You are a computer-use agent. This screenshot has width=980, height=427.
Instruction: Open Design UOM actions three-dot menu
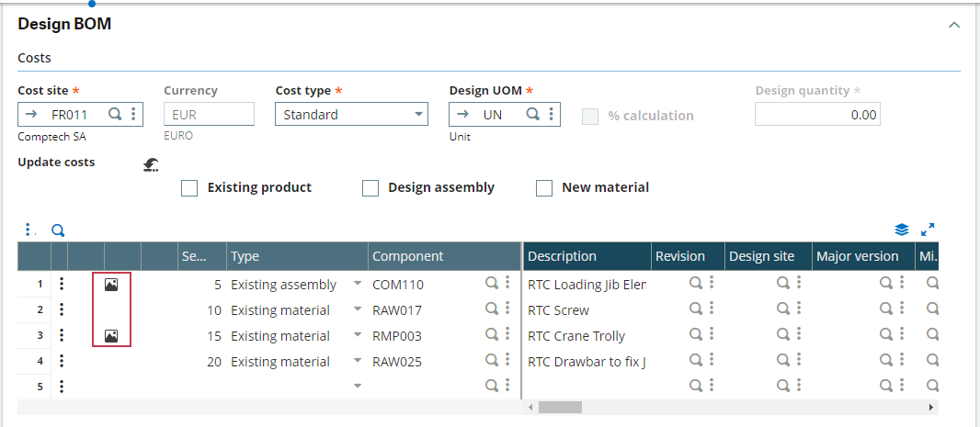(551, 114)
